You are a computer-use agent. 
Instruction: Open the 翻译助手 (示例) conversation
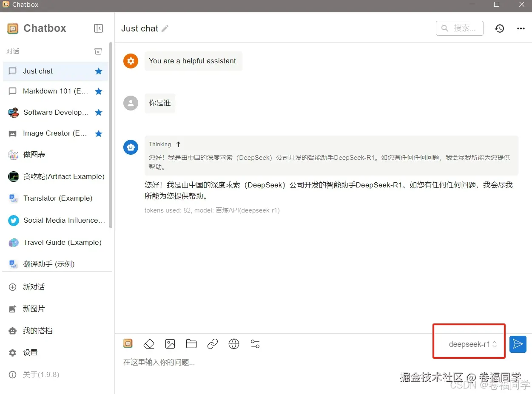(x=56, y=264)
